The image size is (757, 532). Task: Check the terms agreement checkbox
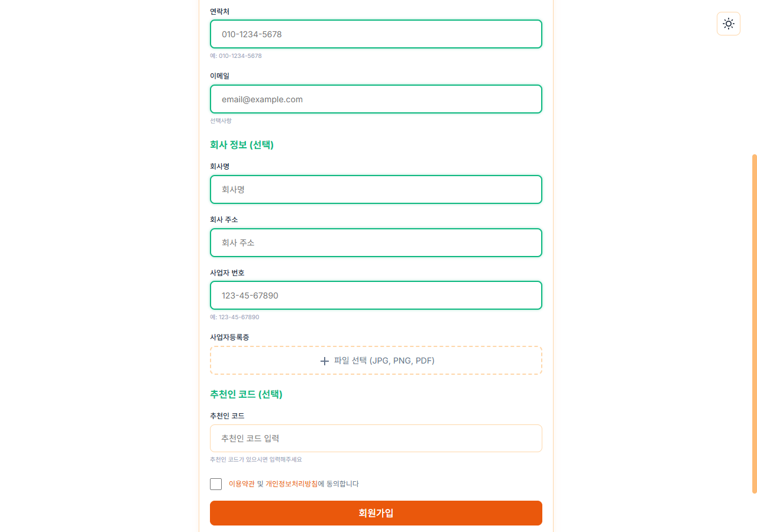coord(216,484)
